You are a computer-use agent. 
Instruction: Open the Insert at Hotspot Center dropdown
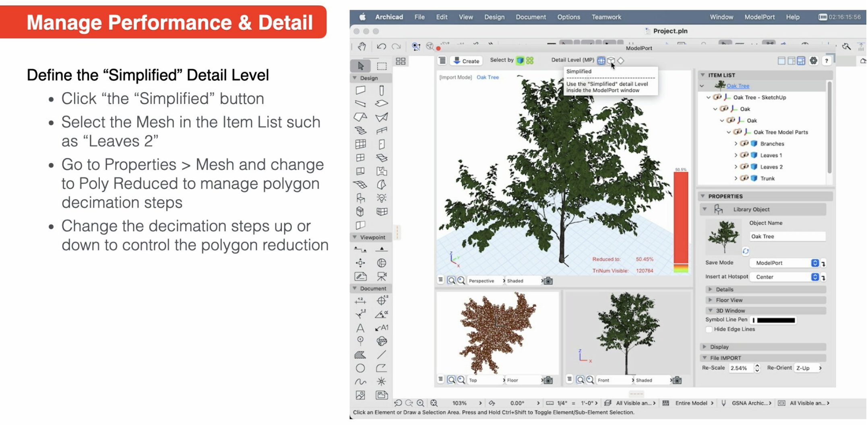click(784, 277)
